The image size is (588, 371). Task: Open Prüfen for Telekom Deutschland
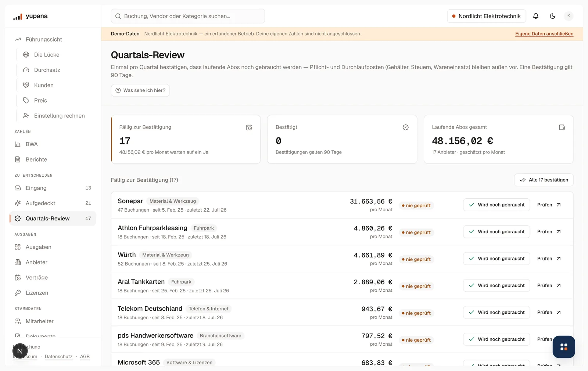pos(549,313)
